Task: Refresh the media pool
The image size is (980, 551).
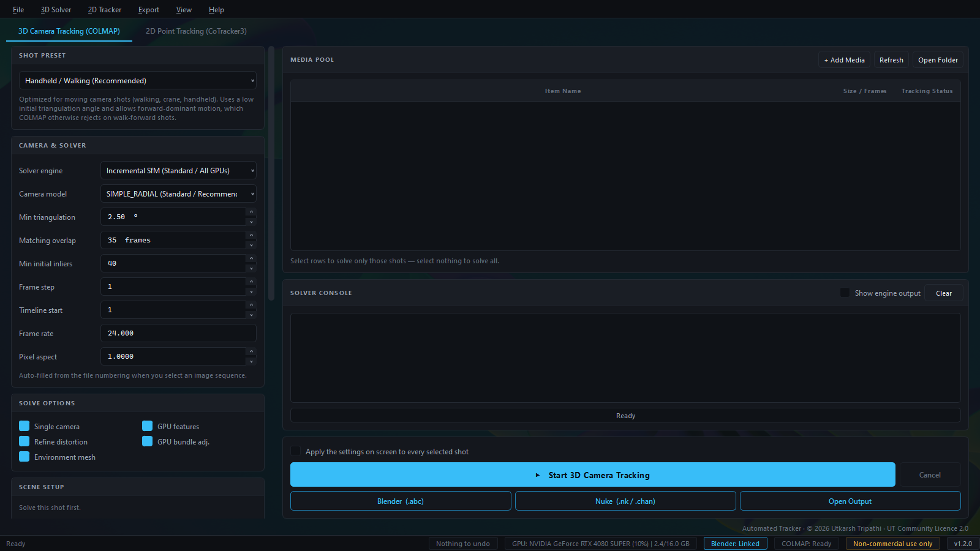Action: [x=891, y=60]
